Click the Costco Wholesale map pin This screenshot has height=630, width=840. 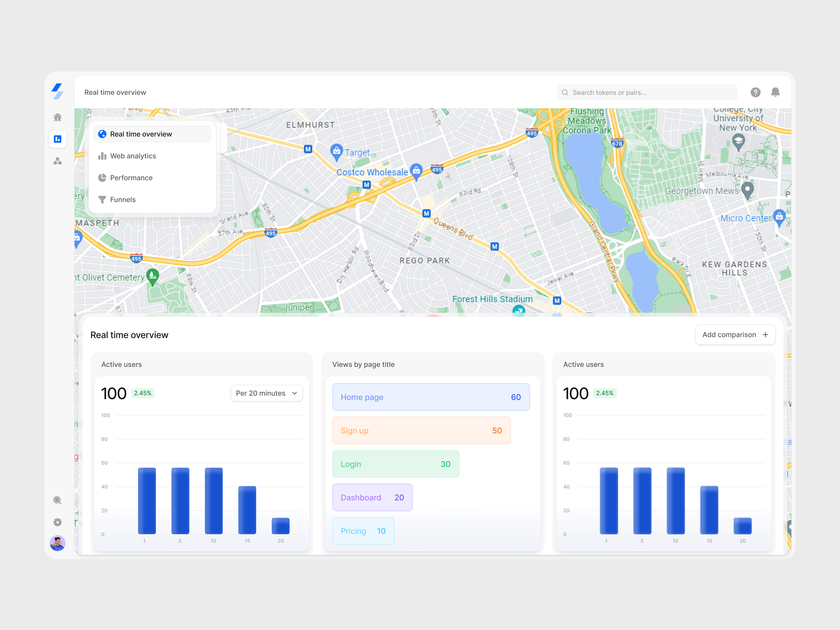point(416,171)
